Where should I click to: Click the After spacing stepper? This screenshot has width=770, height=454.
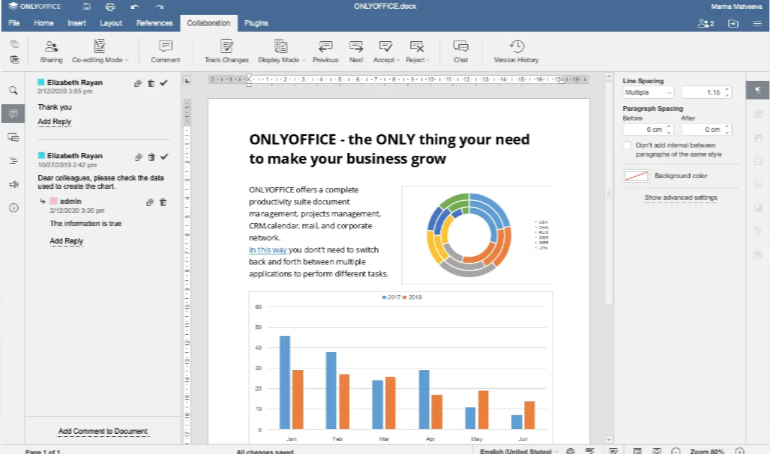(727, 130)
